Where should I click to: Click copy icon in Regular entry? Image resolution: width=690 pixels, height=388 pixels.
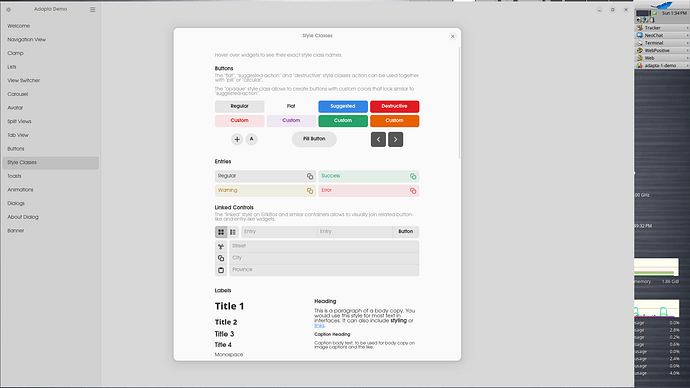pyautogui.click(x=310, y=176)
